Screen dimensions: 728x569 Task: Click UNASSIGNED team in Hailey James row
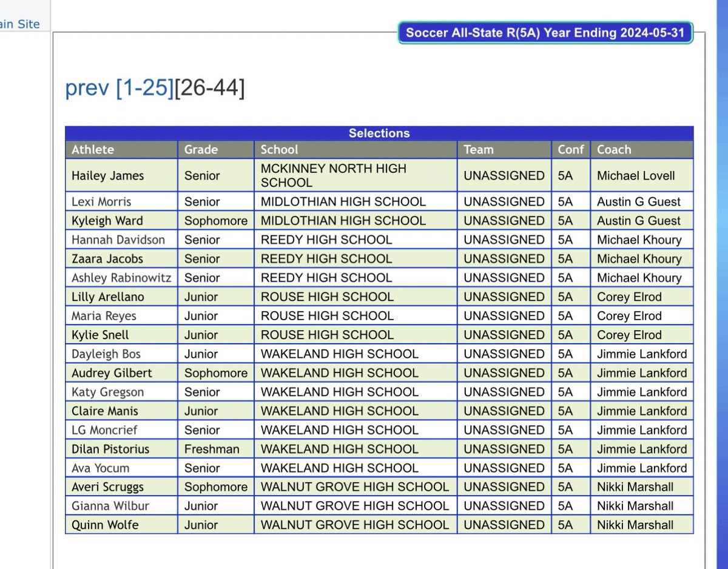(504, 176)
